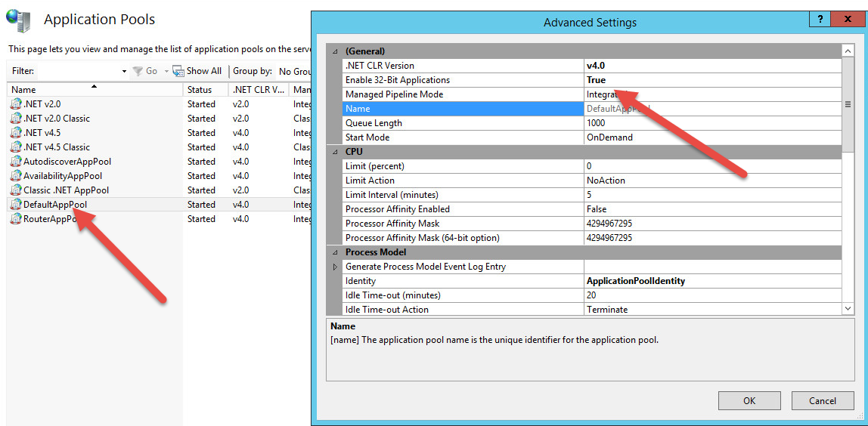This screenshot has height=426, width=868.
Task: Sort by the Name column header
Action: [95, 90]
